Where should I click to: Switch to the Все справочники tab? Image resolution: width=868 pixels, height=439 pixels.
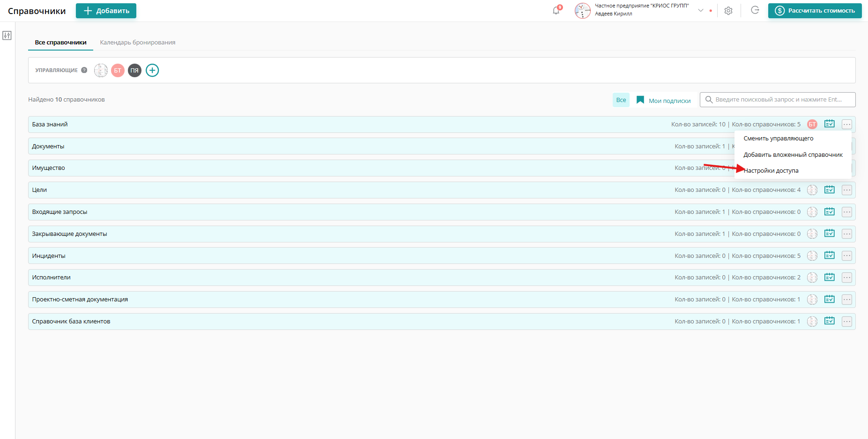(x=60, y=43)
